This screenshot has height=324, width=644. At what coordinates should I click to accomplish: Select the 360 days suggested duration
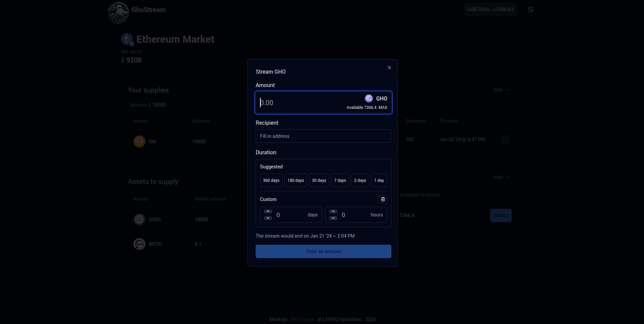[271, 180]
